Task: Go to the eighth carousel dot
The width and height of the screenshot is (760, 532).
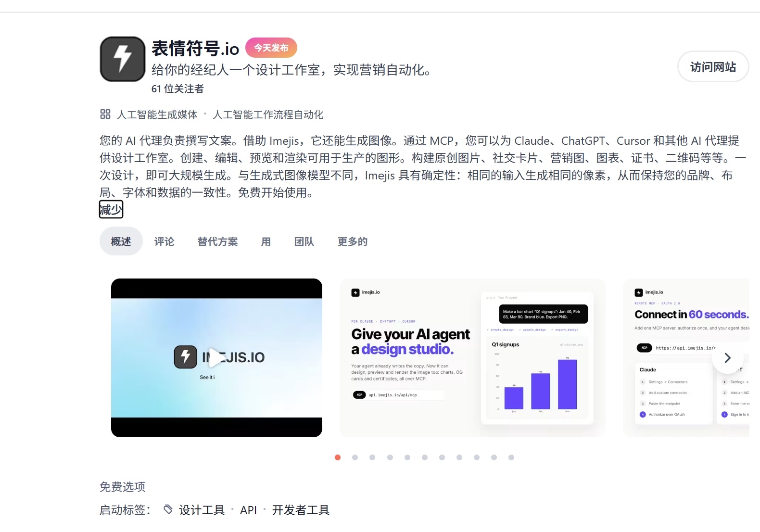Action: 459,457
